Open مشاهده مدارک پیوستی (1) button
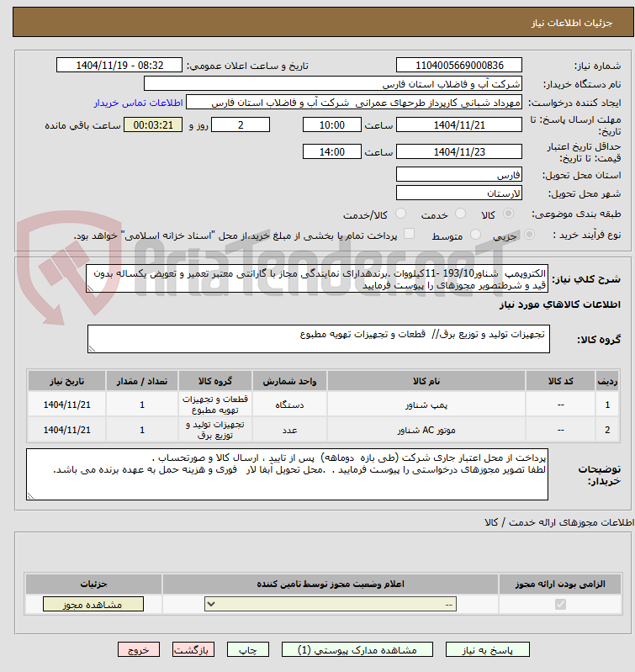 pyautogui.click(x=357, y=650)
